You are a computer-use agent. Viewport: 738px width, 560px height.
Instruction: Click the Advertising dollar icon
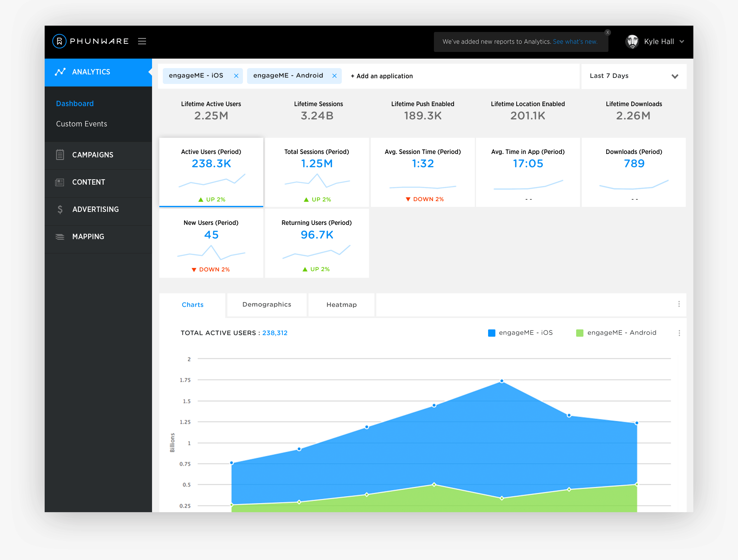click(60, 209)
